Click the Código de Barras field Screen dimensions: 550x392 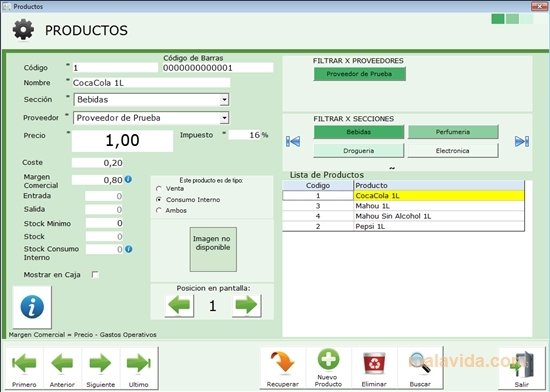coord(217,68)
